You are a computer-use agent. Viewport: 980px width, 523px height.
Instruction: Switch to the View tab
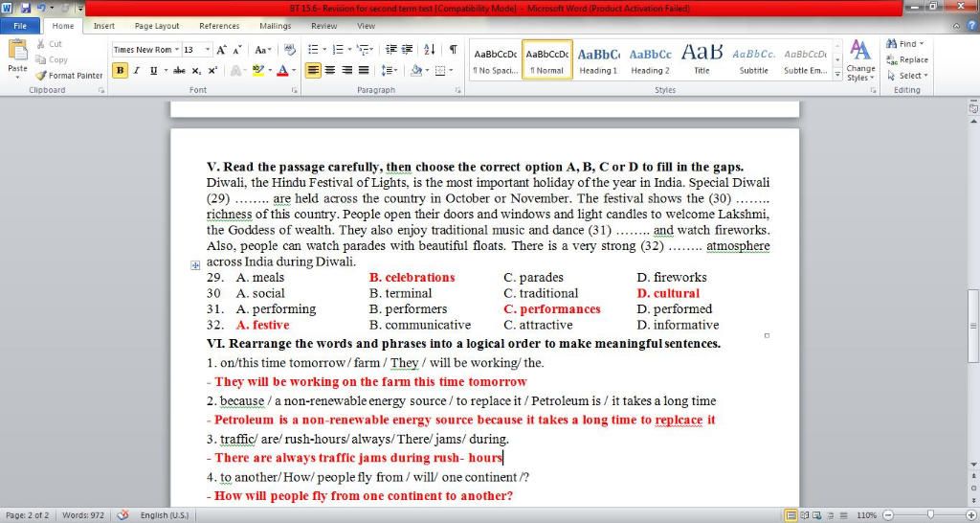pos(366,26)
